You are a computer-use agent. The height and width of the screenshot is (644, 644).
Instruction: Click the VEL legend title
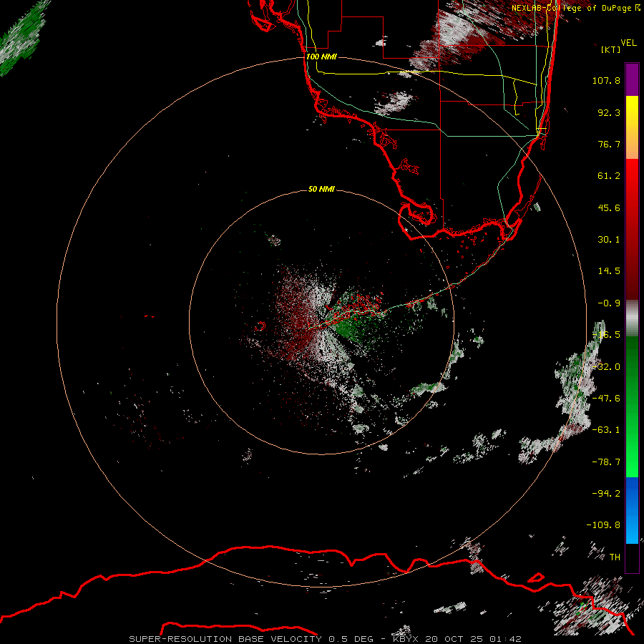[628, 43]
